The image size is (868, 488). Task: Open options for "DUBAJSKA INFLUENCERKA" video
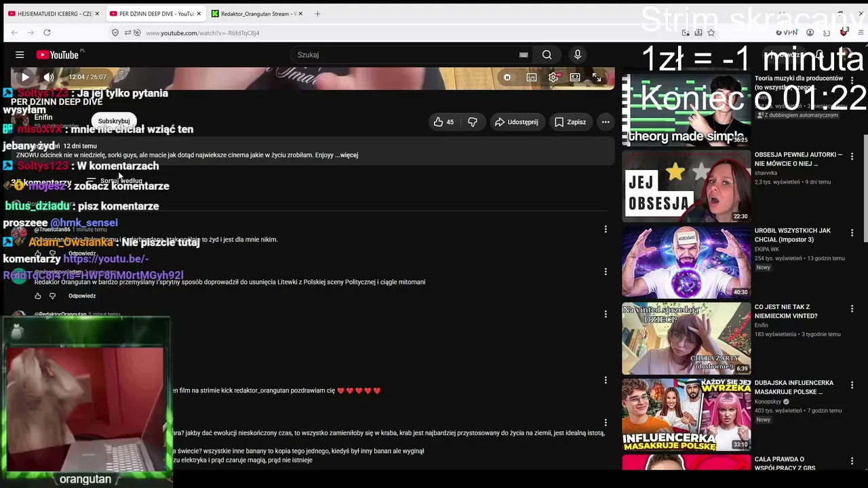(x=852, y=384)
